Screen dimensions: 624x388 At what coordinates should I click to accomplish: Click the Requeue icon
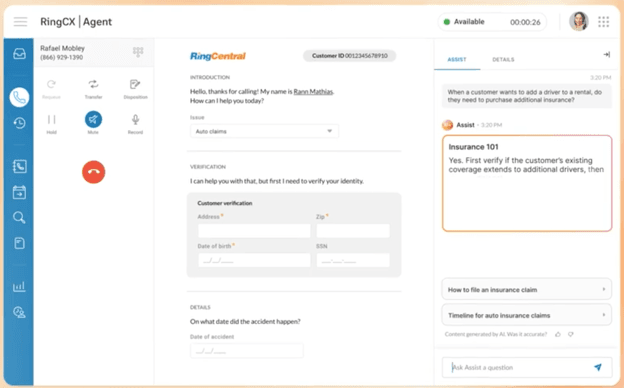click(51, 84)
